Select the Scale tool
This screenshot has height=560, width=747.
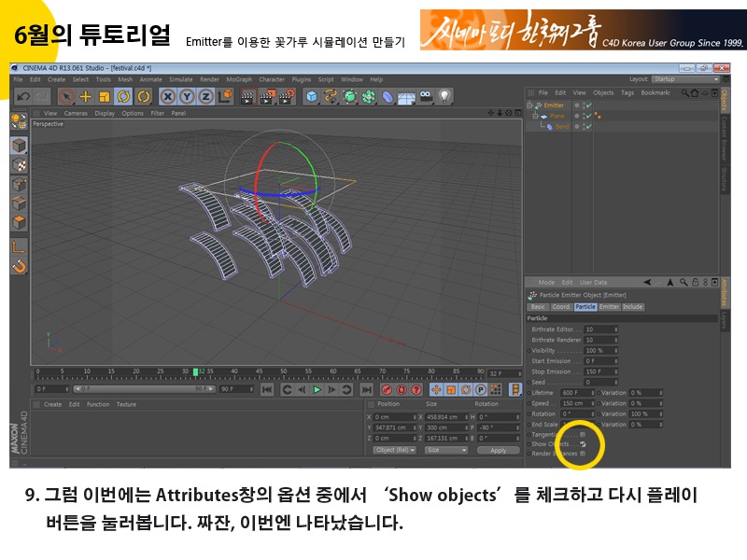[105, 97]
